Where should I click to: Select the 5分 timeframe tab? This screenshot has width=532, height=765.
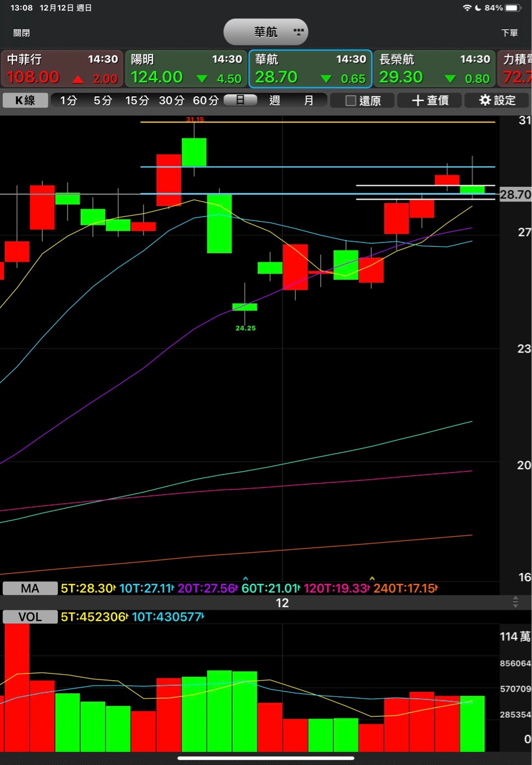pos(102,100)
